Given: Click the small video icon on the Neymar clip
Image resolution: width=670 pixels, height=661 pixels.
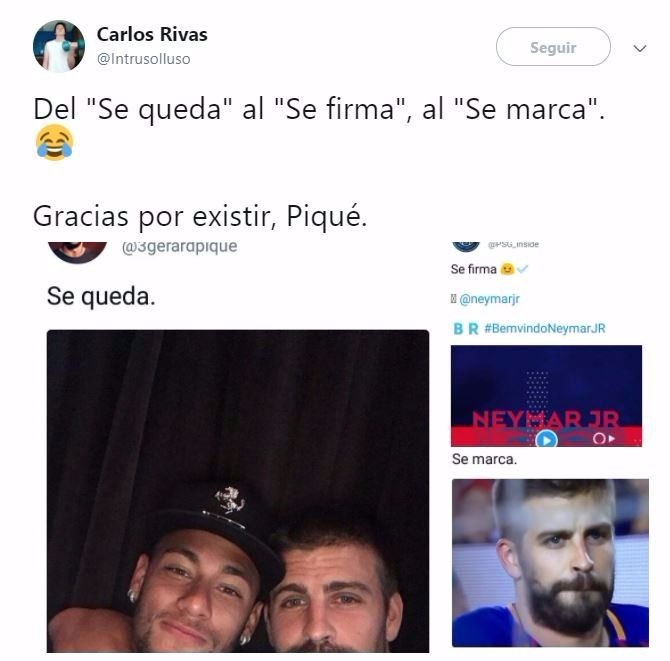Looking at the screenshot, I should click(603, 439).
